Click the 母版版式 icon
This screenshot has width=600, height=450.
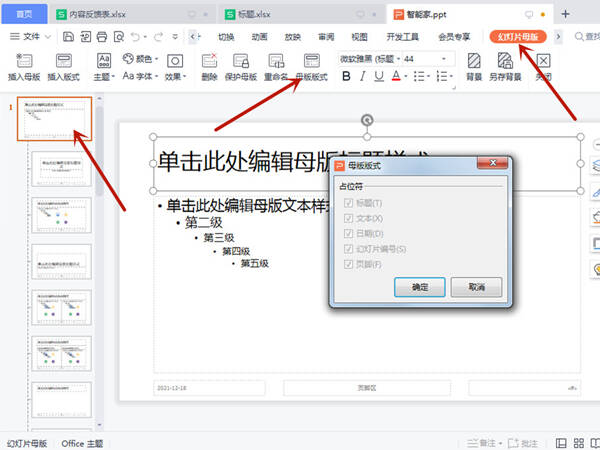point(312,61)
